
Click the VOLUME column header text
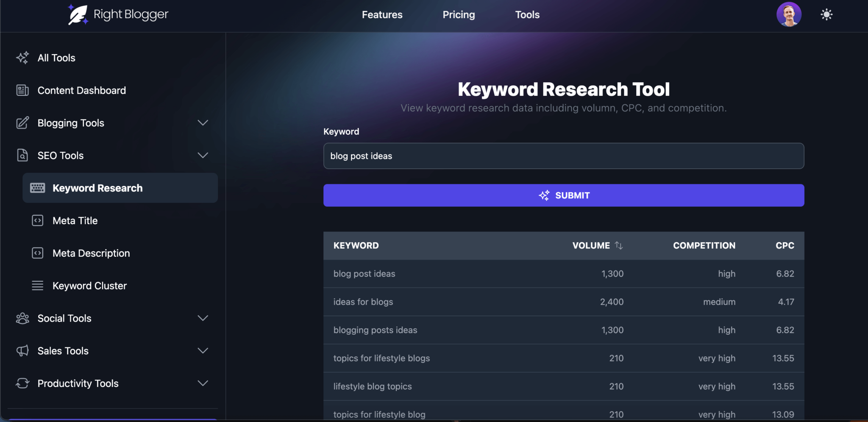[x=591, y=245]
